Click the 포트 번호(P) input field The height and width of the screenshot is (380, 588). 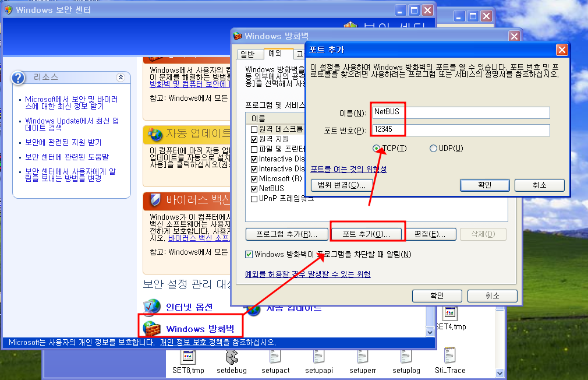pyautogui.click(x=461, y=130)
